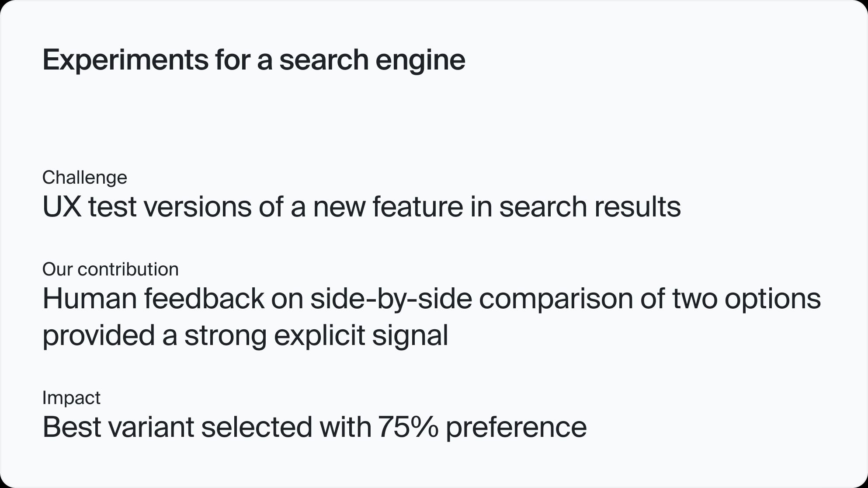Click the words 'search results'

tap(590, 206)
